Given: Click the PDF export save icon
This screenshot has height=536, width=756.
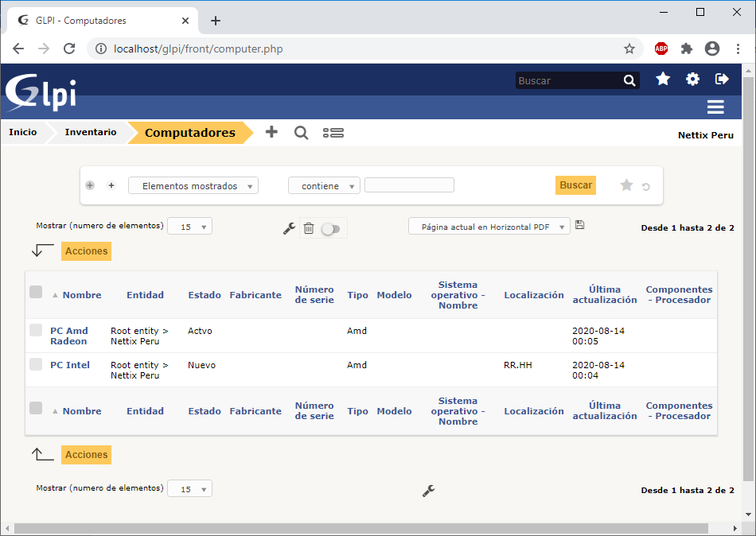Looking at the screenshot, I should pyautogui.click(x=579, y=225).
